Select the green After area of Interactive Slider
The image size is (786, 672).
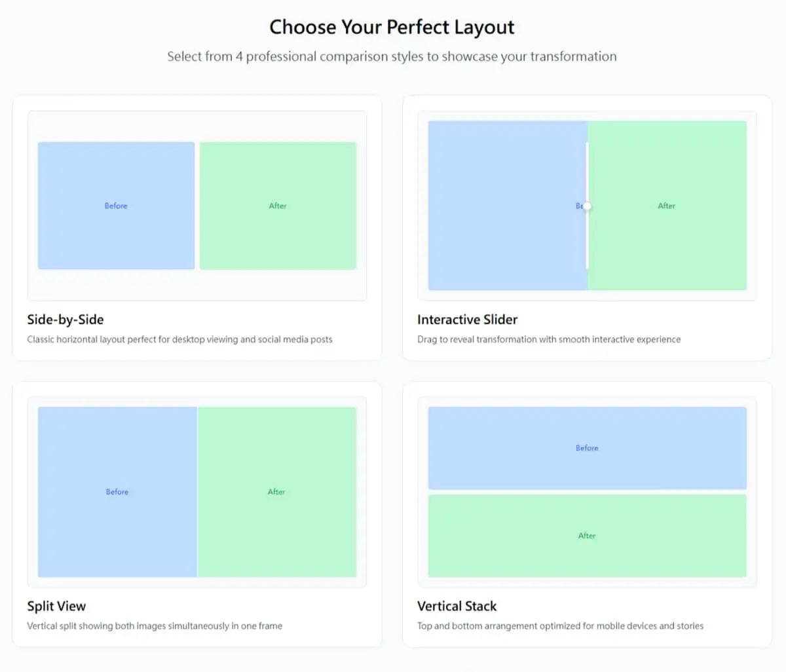coord(667,206)
